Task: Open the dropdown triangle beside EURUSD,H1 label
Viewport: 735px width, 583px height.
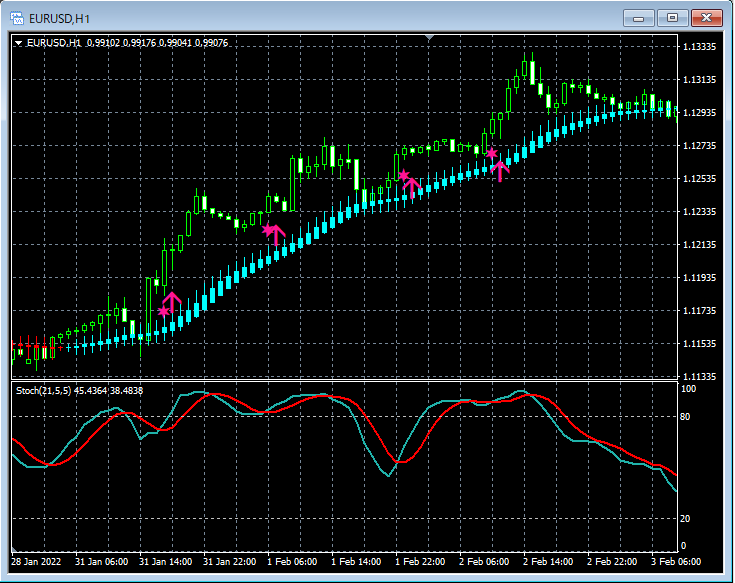Action: click(18, 43)
